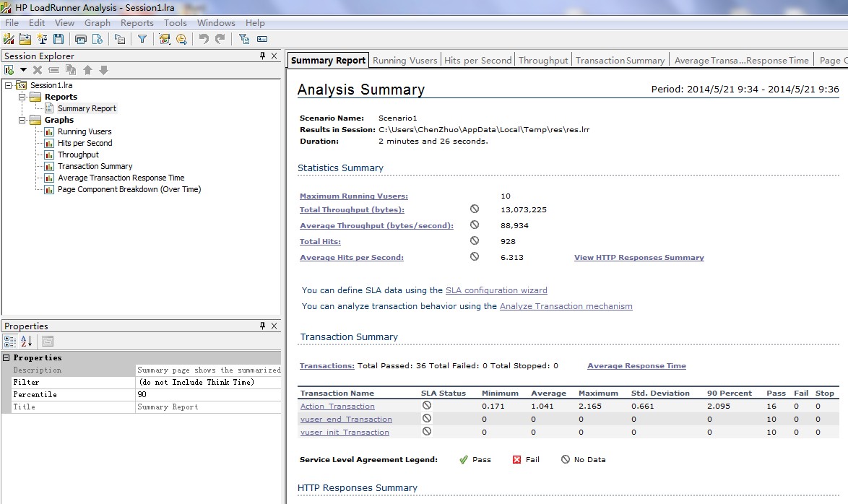Collapse the Graphs folder node
848x504 pixels.
click(22, 120)
